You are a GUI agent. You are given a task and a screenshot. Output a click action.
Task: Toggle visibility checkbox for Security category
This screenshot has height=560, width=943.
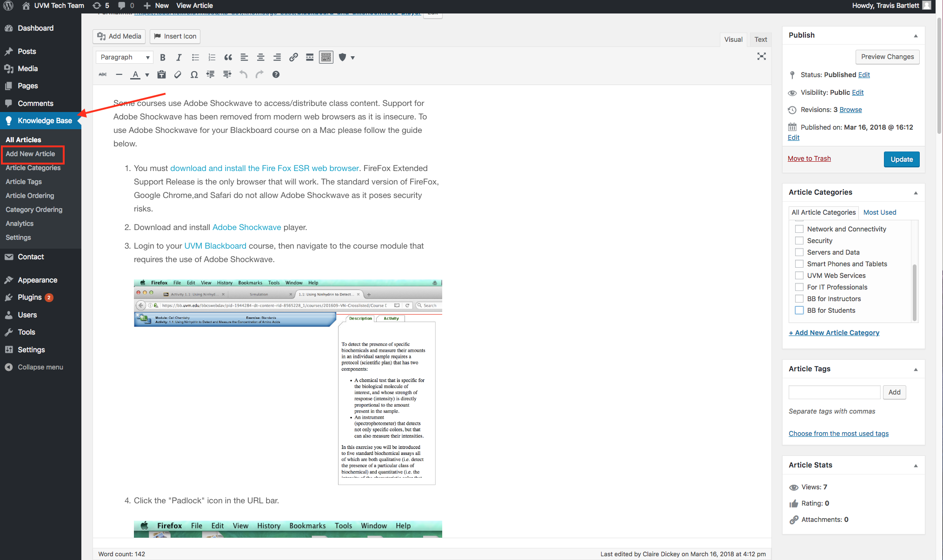tap(799, 241)
